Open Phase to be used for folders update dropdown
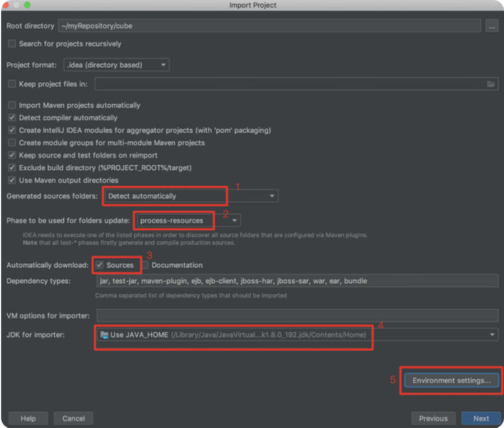The height and width of the screenshot is (428, 504). [x=188, y=221]
